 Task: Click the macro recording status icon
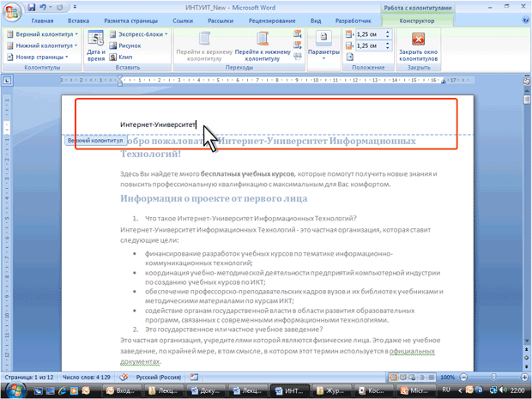tap(195, 377)
